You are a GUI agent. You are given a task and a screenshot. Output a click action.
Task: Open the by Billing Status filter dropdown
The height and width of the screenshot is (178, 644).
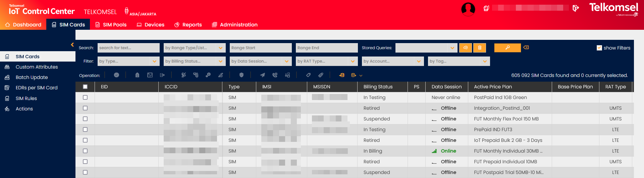194,61
